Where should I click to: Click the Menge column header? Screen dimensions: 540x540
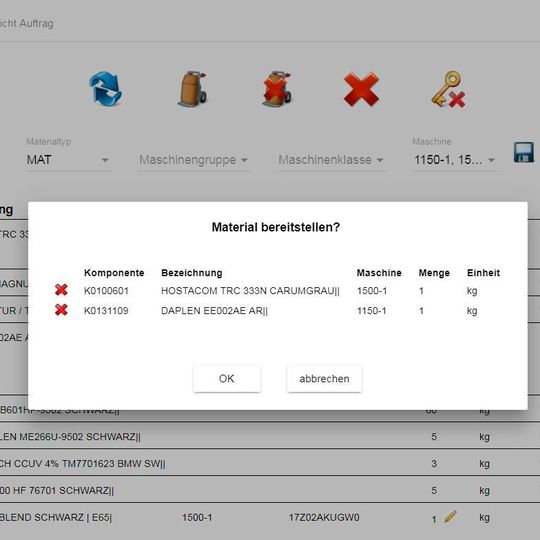(x=434, y=273)
